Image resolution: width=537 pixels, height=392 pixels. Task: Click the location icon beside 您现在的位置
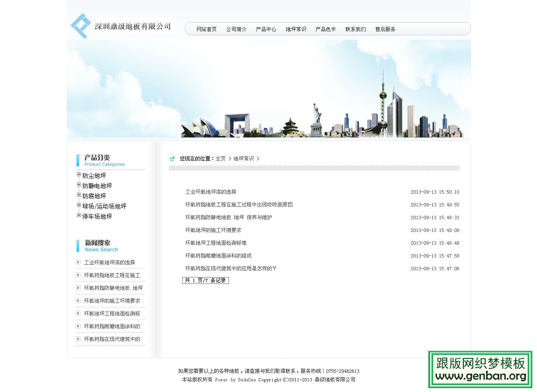[172, 158]
